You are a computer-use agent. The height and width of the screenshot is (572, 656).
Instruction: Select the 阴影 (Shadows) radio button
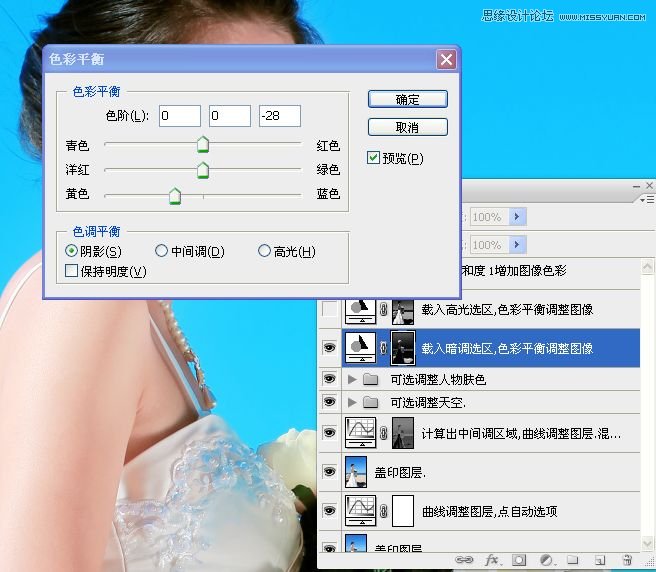point(72,251)
